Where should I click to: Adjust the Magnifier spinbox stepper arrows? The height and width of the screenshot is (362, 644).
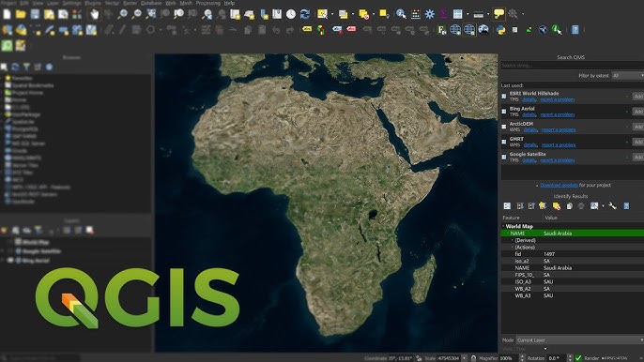pyautogui.click(x=522, y=358)
